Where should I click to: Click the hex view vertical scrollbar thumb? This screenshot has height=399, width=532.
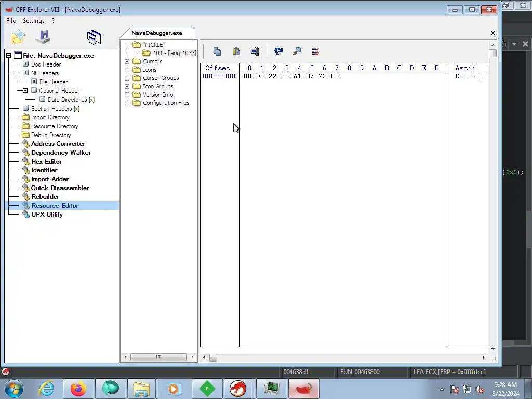[493, 54]
